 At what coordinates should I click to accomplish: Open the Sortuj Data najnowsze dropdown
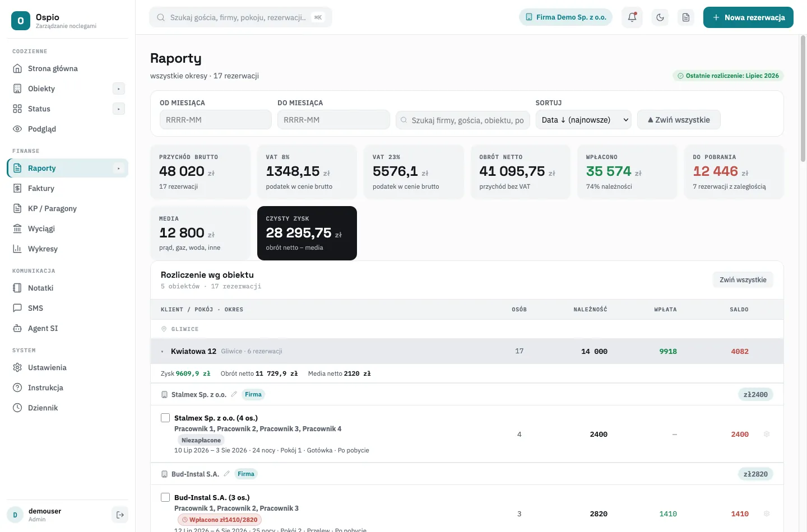(583, 120)
